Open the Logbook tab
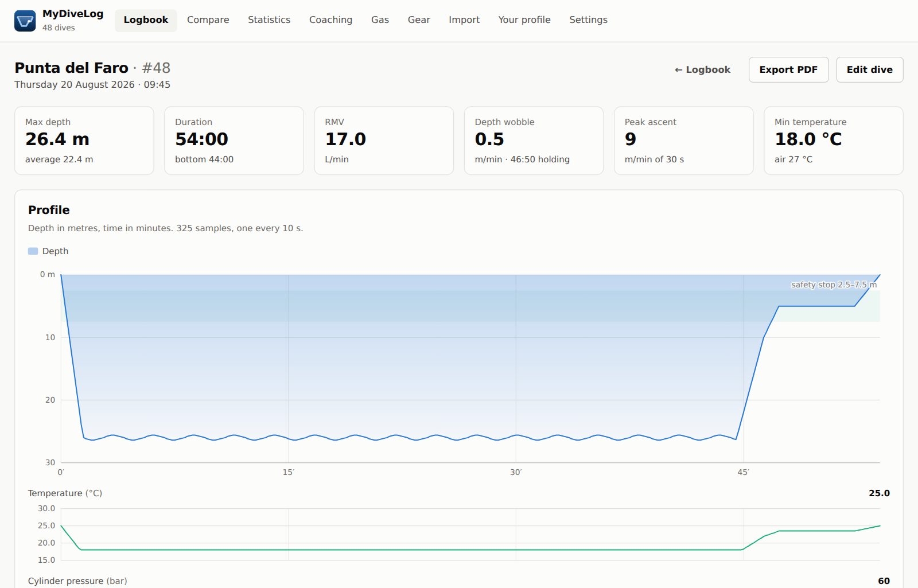The width and height of the screenshot is (918, 588). (x=146, y=20)
